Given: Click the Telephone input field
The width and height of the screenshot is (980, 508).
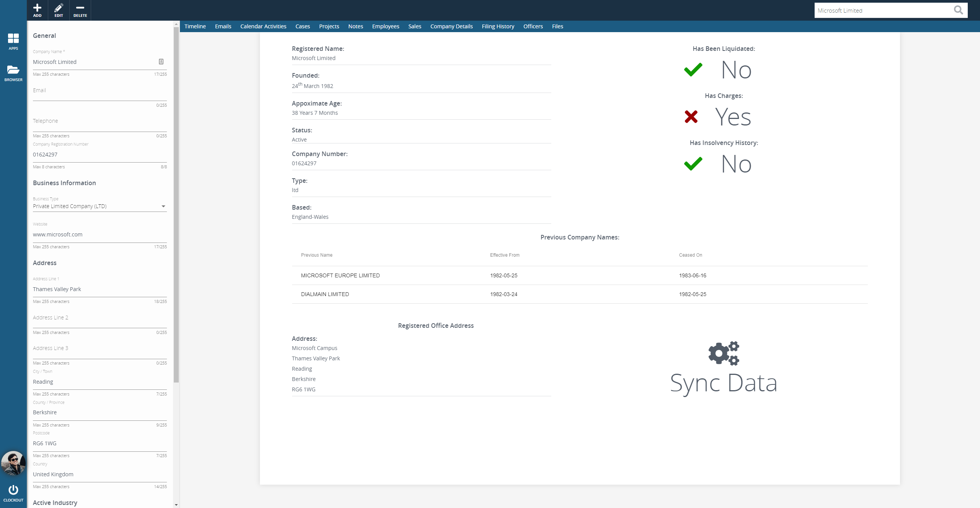Looking at the screenshot, I should pyautogui.click(x=100, y=124).
